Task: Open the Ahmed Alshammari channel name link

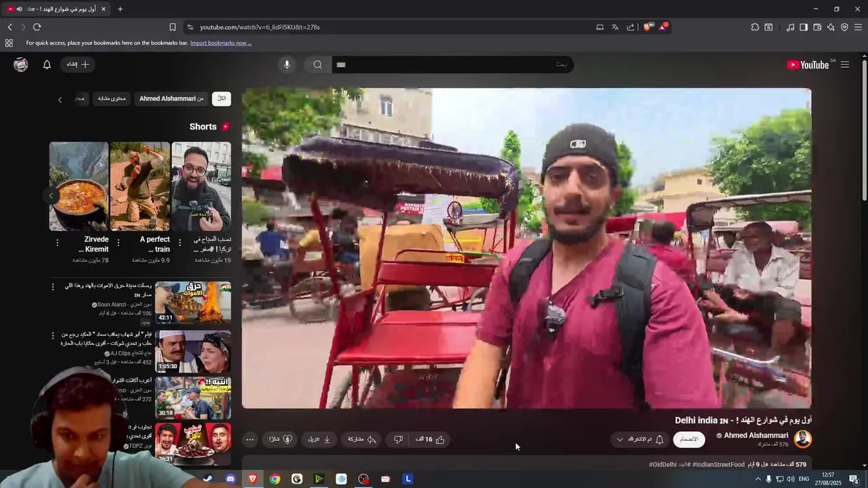Action: coord(756,436)
